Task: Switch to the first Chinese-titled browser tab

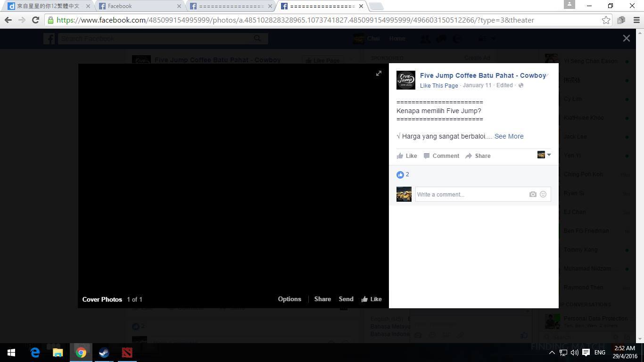Action: coord(48,6)
